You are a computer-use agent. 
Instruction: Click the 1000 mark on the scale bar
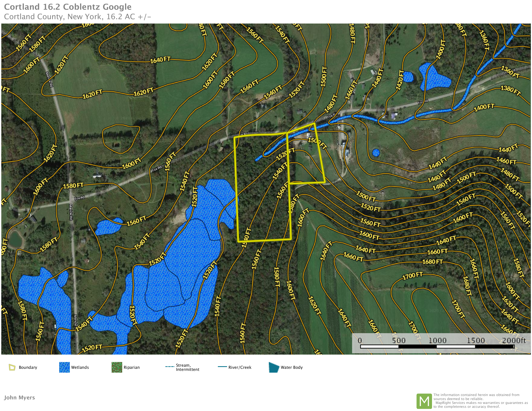(x=438, y=340)
